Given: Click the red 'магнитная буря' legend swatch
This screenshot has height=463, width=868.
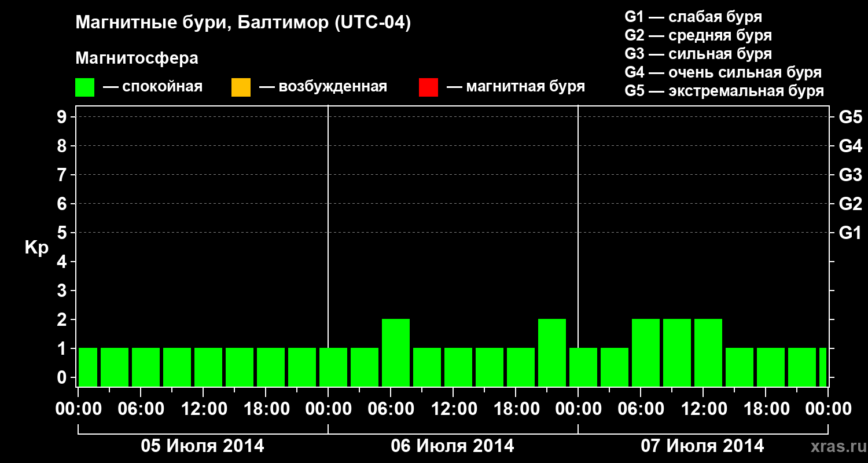Looking at the screenshot, I should coord(428,87).
